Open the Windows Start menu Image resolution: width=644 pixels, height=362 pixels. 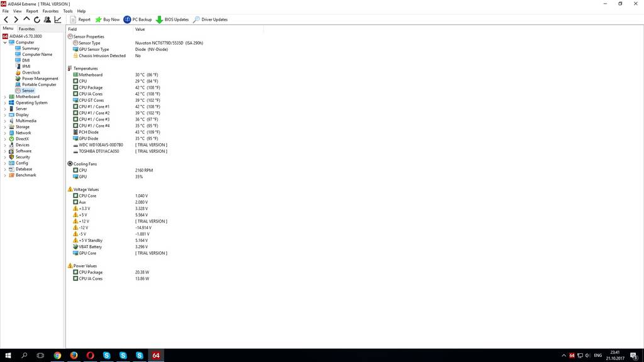(x=8, y=356)
